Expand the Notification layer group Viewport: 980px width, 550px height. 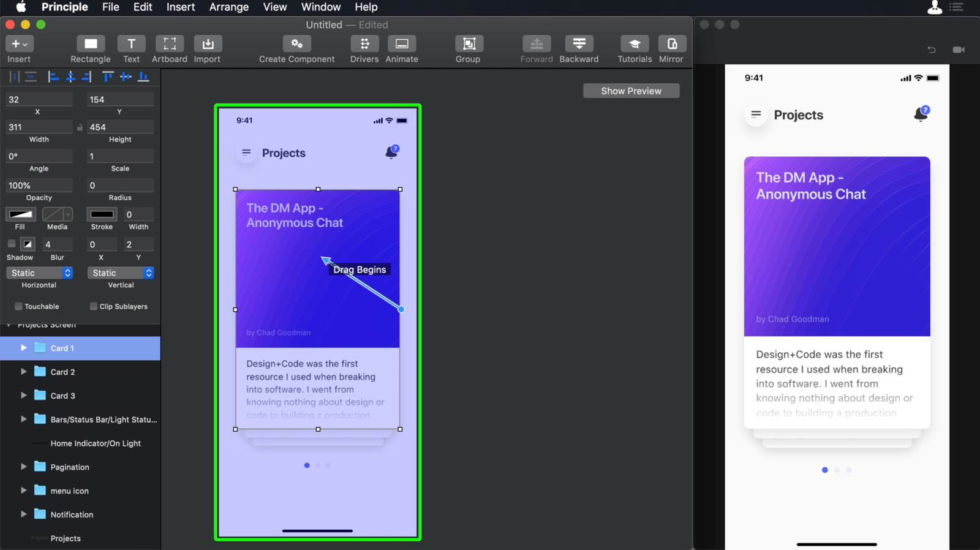[23, 514]
